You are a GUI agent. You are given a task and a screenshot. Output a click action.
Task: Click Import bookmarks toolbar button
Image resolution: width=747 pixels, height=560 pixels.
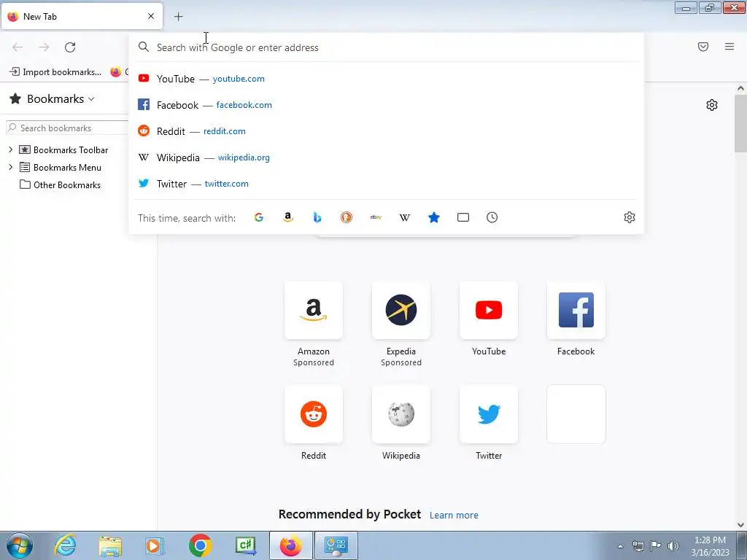[55, 72]
